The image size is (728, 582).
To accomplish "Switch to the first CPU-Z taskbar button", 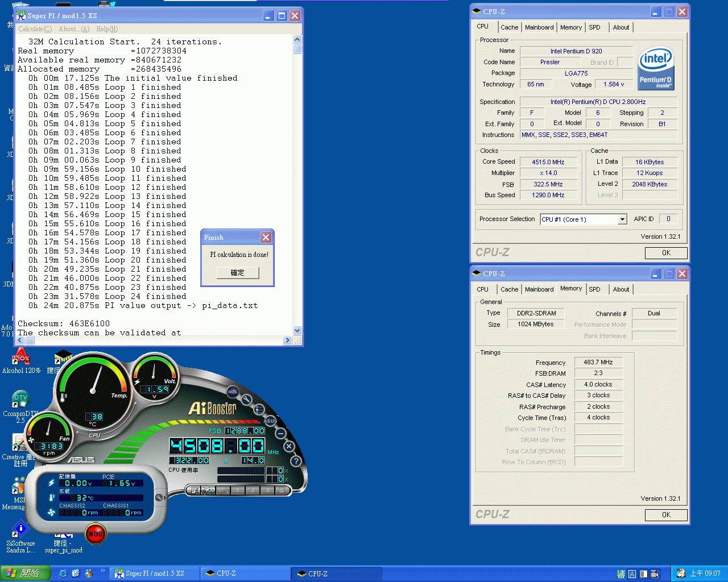I will tap(246, 573).
